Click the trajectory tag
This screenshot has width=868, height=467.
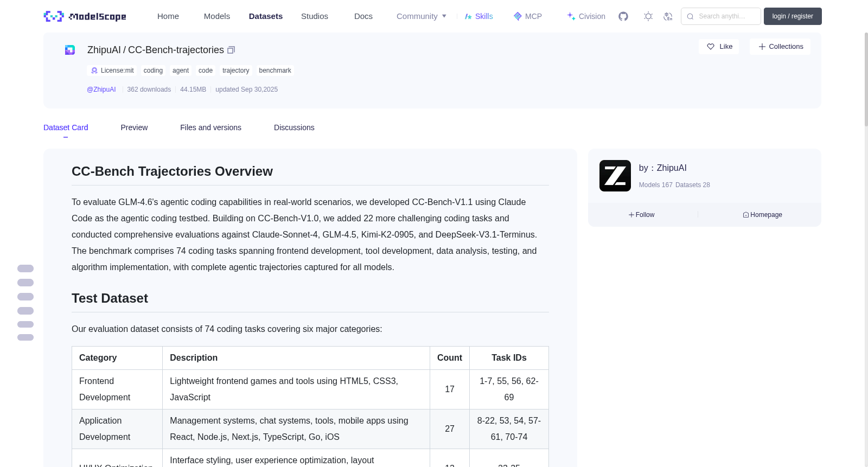click(x=236, y=71)
